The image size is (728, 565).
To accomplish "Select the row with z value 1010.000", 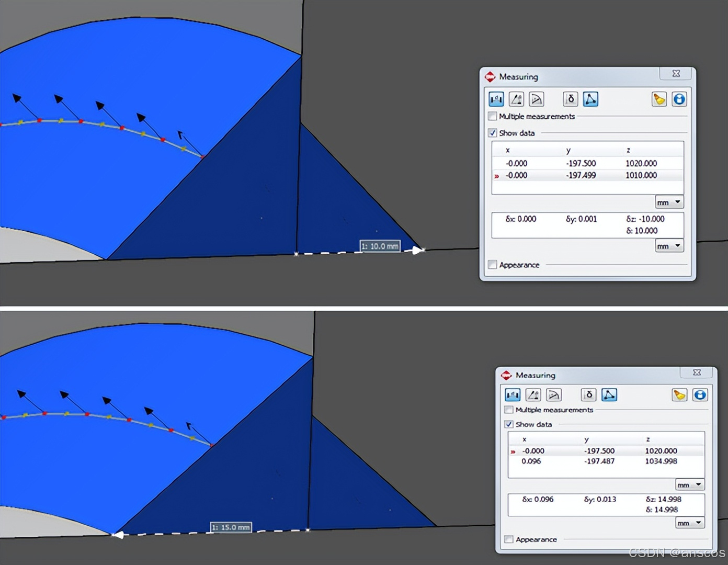I will (587, 175).
